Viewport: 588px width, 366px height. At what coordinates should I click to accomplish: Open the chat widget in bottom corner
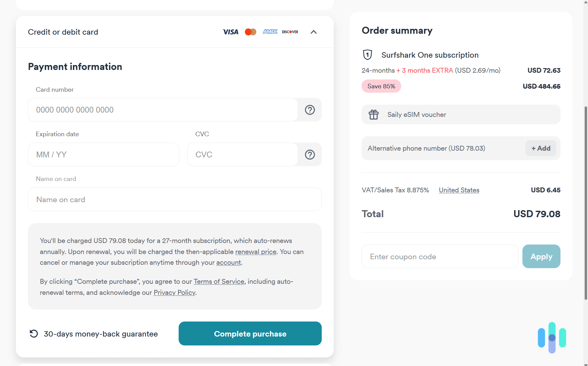[x=552, y=337]
